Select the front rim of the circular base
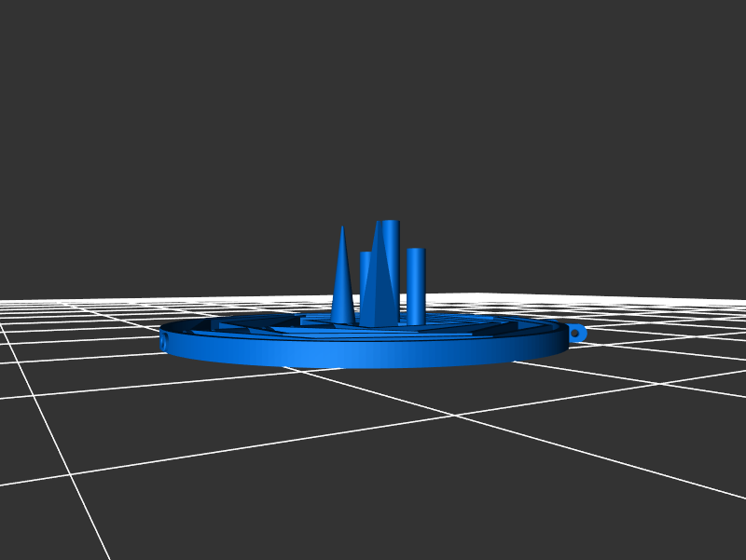The width and height of the screenshot is (746, 560). (364, 356)
